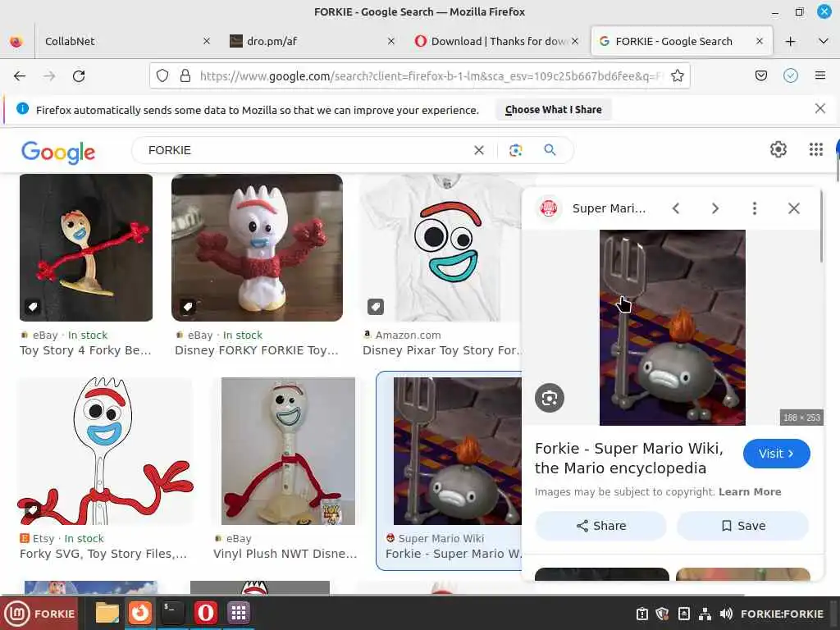Go back to the previous page
The image size is (840, 630).
20,76
